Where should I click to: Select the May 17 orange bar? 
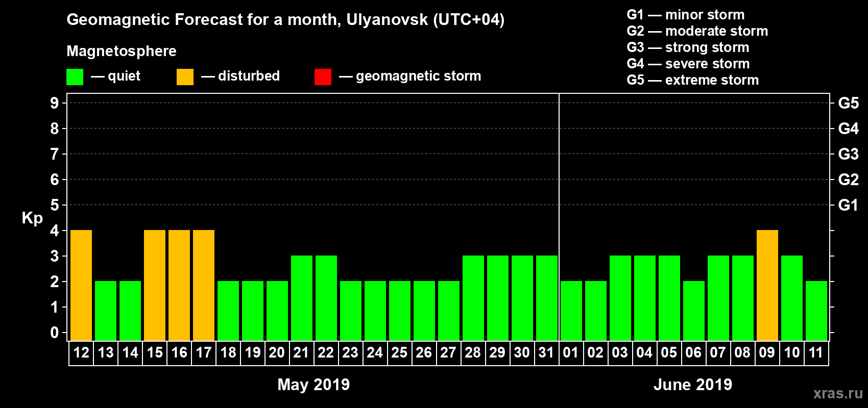[204, 285]
